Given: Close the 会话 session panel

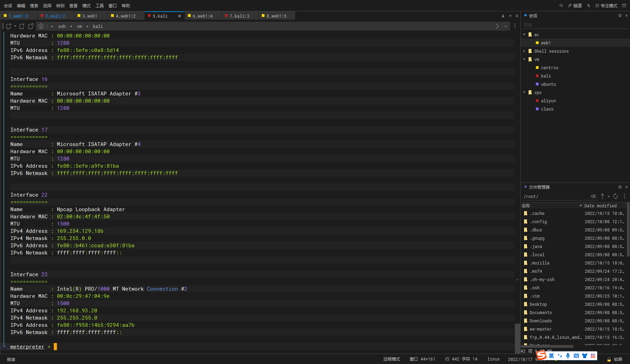Looking at the screenshot, I should (627, 15).
